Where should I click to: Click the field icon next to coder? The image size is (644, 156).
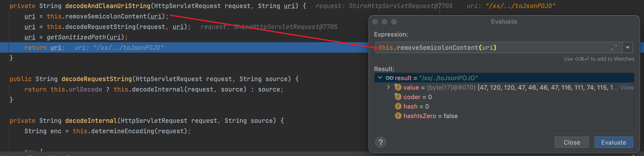coord(398,97)
